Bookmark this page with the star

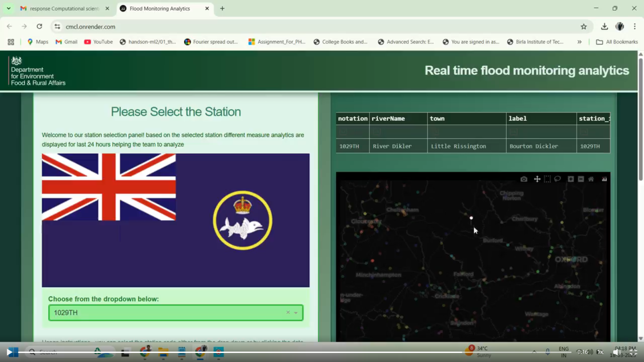coord(584,26)
